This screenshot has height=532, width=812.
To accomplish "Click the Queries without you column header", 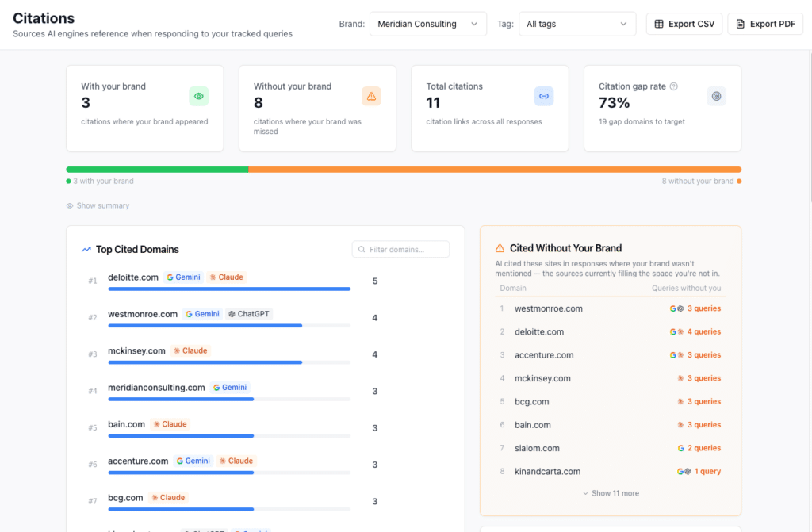I will [x=686, y=288].
